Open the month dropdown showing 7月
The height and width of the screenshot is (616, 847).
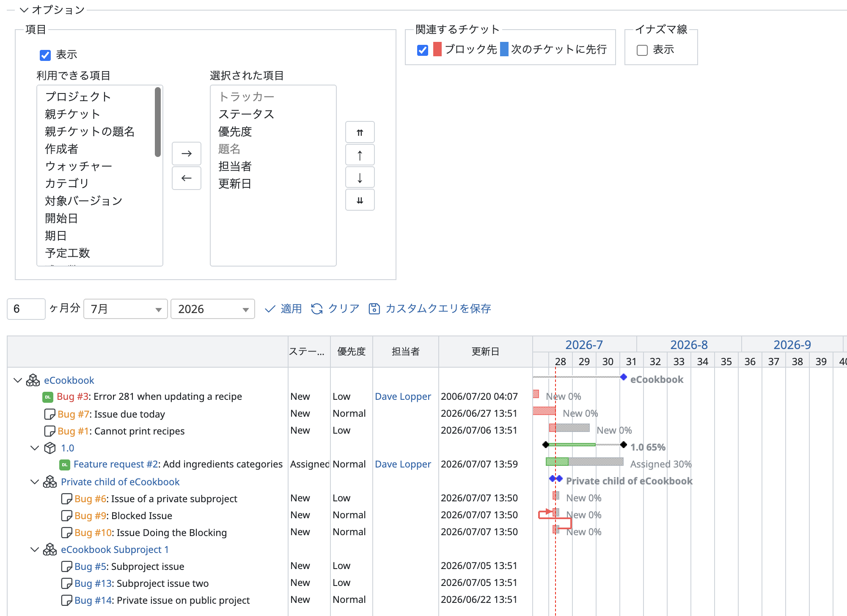tap(126, 309)
